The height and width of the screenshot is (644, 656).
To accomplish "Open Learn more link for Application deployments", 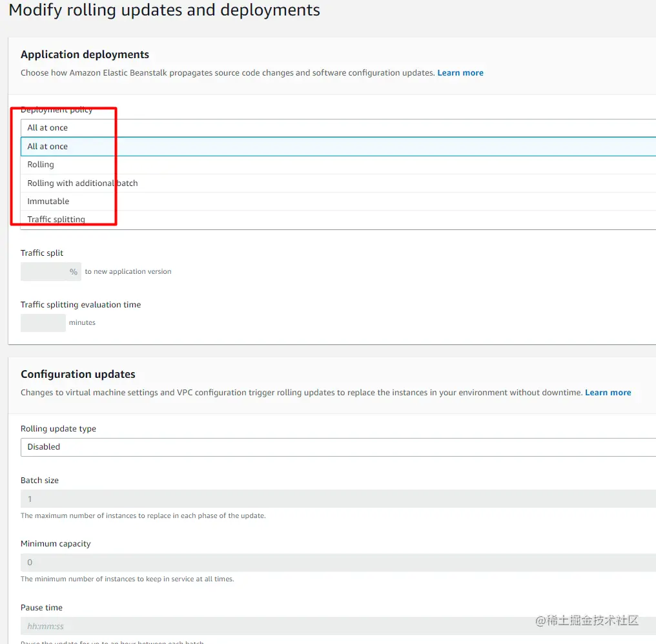I will point(460,73).
